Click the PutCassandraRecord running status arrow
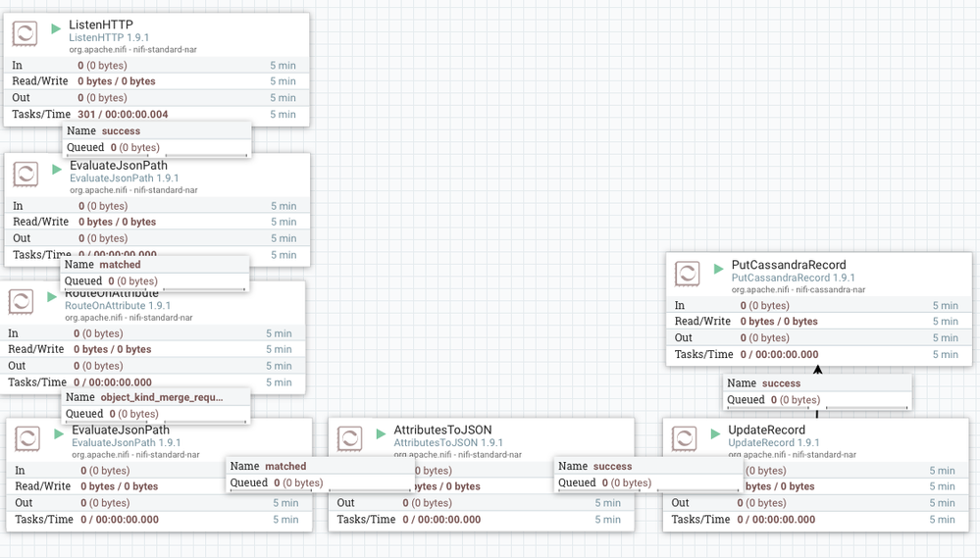The width and height of the screenshot is (980, 558). click(x=718, y=269)
